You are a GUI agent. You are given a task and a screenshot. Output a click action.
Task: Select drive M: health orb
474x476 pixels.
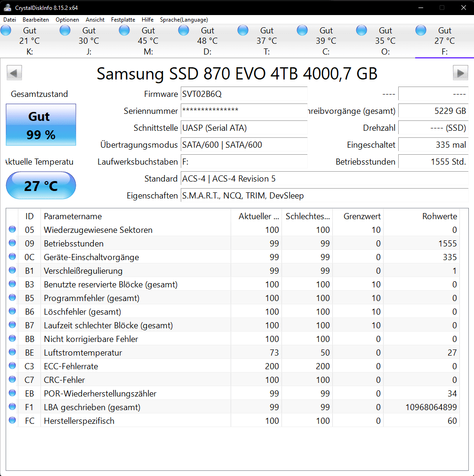click(x=124, y=31)
